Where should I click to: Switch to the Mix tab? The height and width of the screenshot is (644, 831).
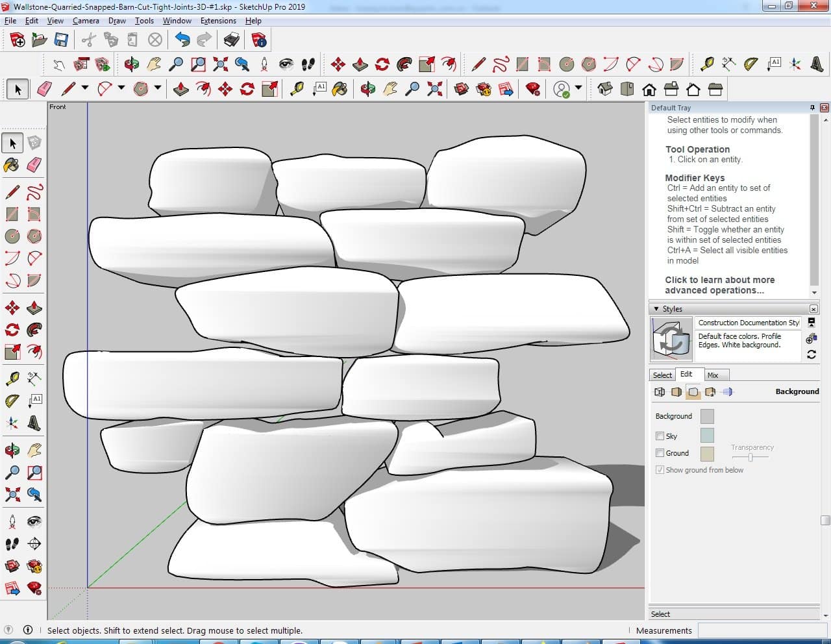(x=713, y=375)
